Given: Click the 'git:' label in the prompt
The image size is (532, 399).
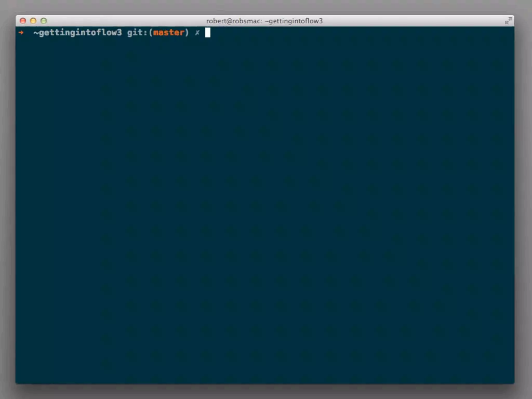Looking at the screenshot, I should (137, 33).
